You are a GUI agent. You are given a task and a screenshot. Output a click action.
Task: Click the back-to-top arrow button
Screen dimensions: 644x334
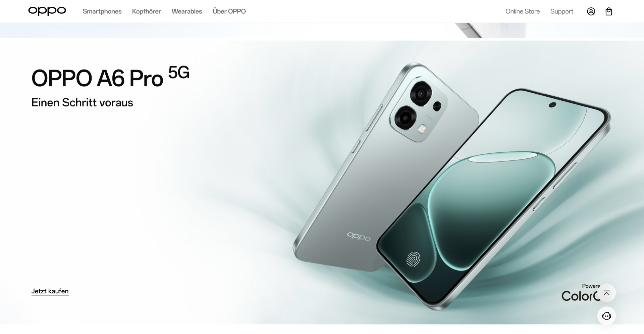tap(606, 293)
